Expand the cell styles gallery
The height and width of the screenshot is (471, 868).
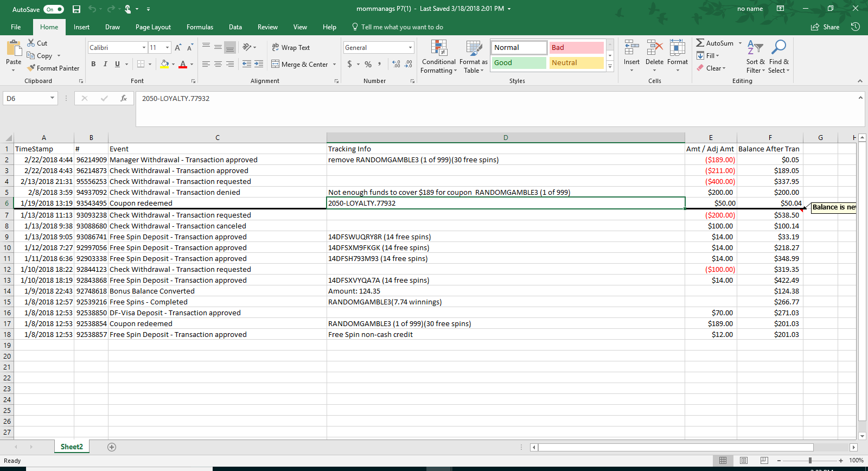pos(610,67)
